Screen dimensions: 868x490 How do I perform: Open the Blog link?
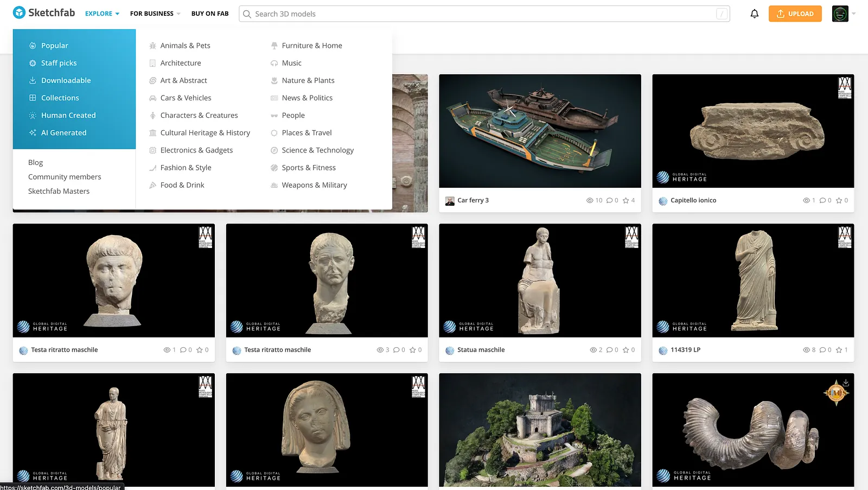[x=35, y=162]
